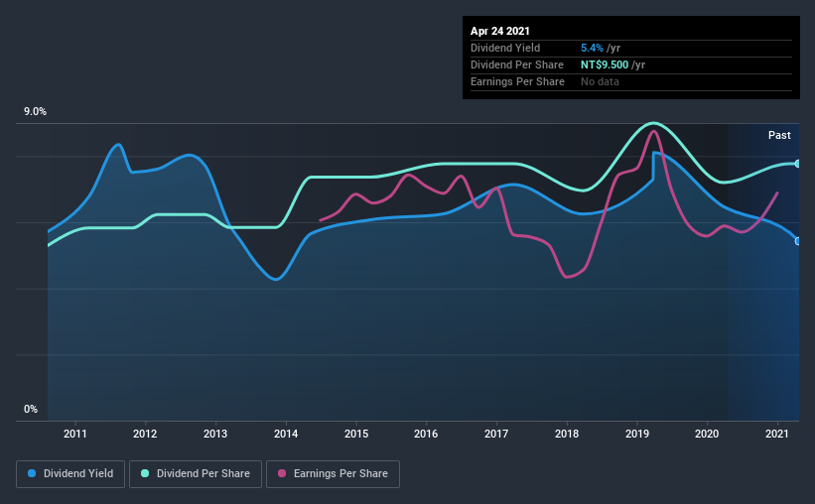This screenshot has height=504, width=815.
Task: Click the 9.0% y-axis label
Action: [35, 112]
